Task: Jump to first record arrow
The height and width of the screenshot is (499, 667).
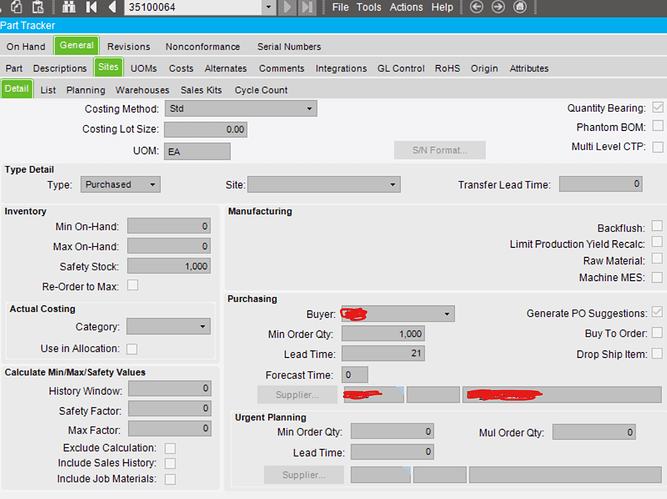Action: (91, 7)
